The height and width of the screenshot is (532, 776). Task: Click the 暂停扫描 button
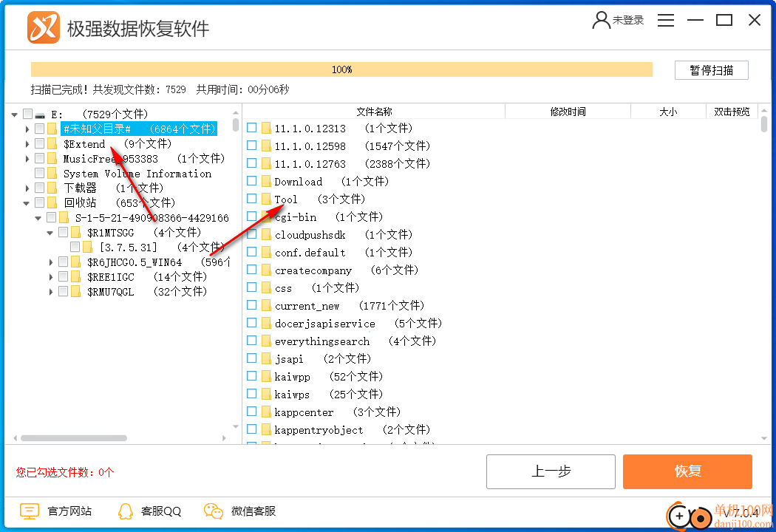click(711, 70)
